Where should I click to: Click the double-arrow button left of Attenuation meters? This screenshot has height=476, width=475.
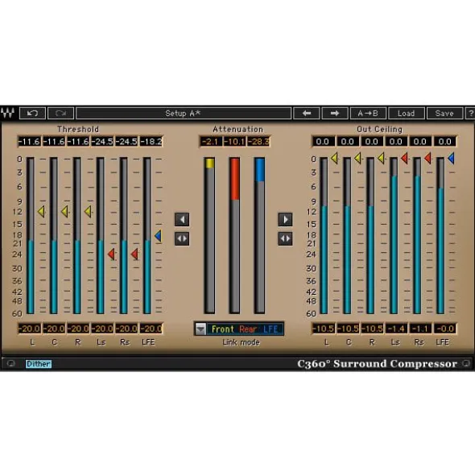(x=182, y=238)
